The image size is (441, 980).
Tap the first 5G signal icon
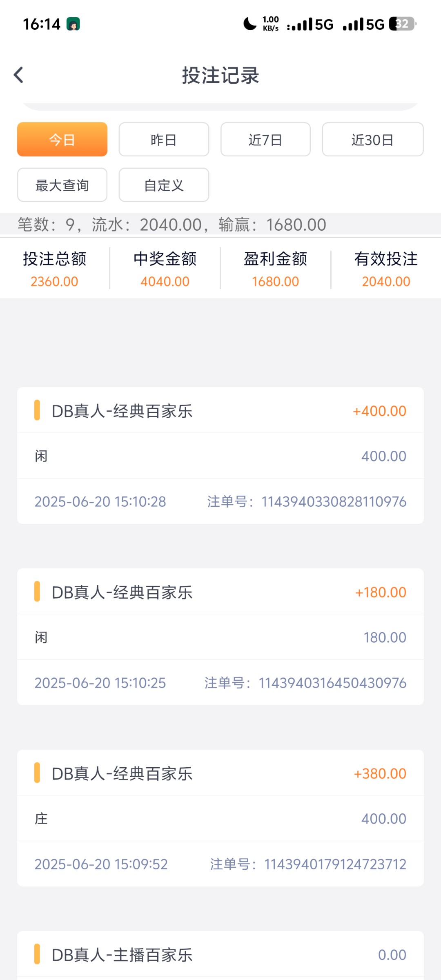point(310,24)
